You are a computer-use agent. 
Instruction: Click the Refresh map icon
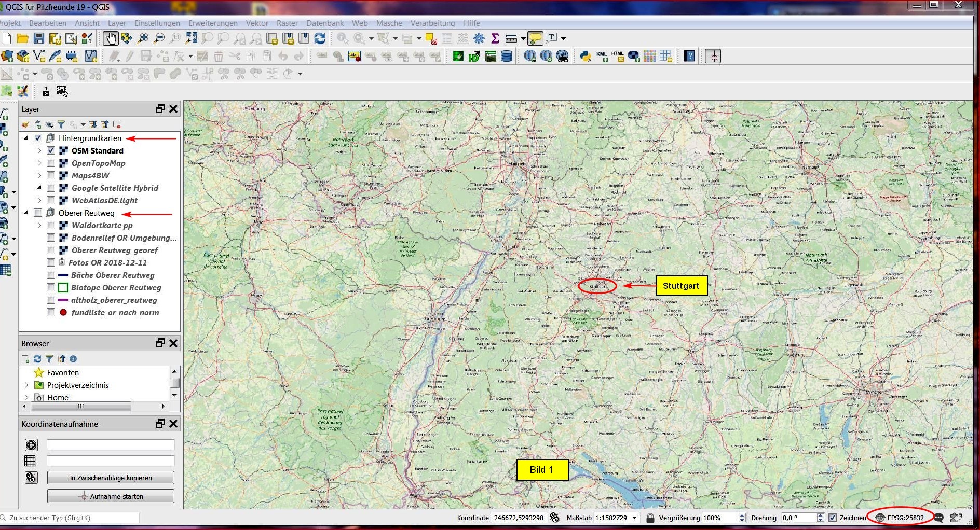point(320,38)
